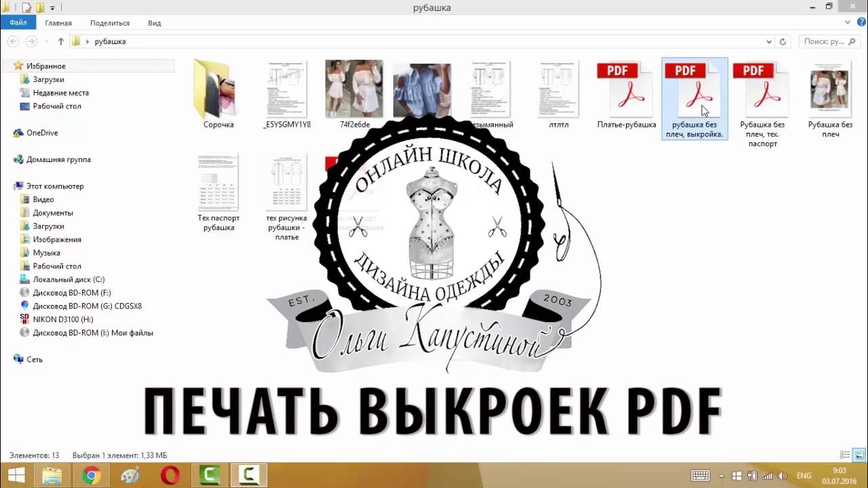Open the Файл ribbon tab

[18, 23]
